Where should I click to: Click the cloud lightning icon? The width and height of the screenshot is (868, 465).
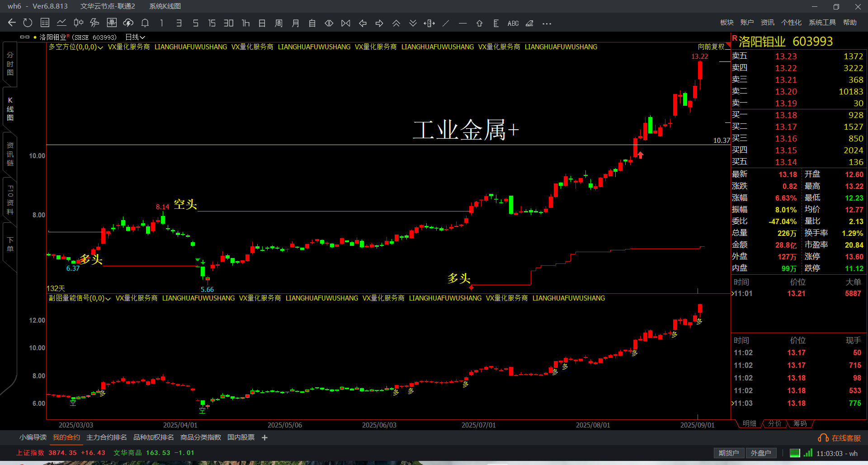coord(128,23)
